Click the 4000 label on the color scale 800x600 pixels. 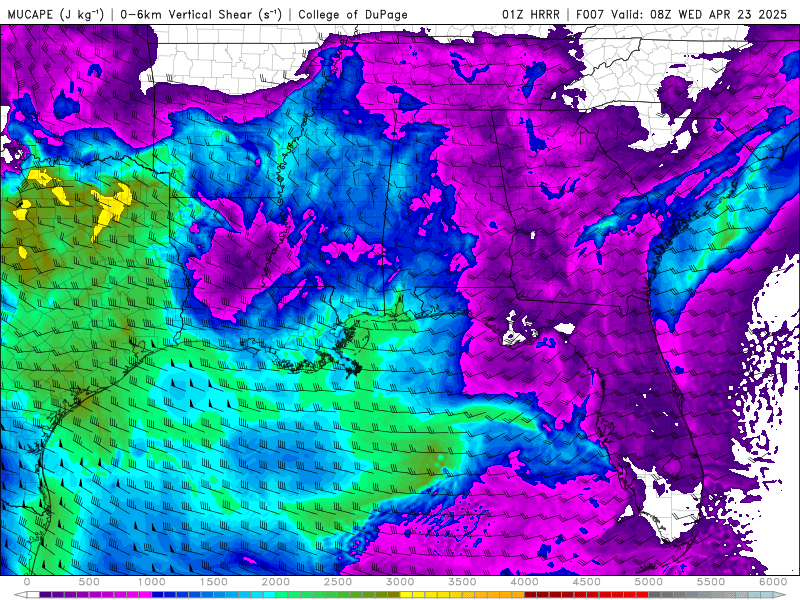coord(525,582)
